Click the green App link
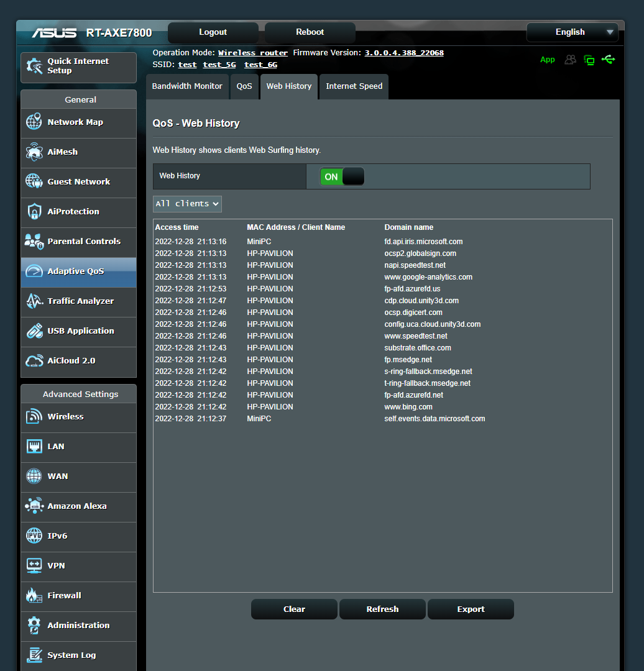644x671 pixels. 547,60
